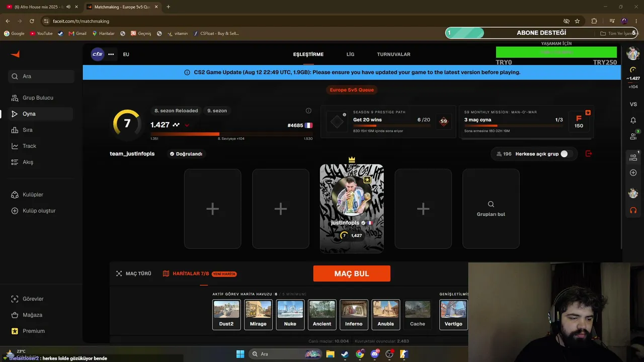644x362 pixels.
Task: Toggle the Vertigo map selection
Action: pos(453,315)
